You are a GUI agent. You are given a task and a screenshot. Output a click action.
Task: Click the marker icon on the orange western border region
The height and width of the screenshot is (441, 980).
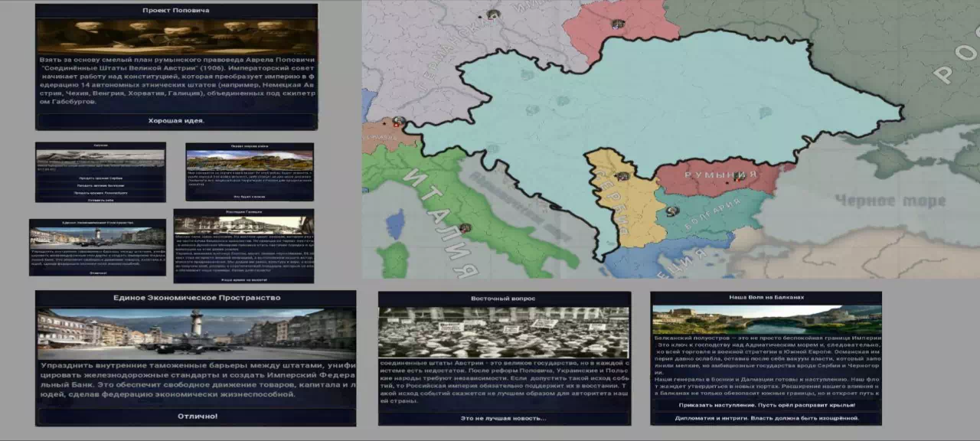(398, 121)
